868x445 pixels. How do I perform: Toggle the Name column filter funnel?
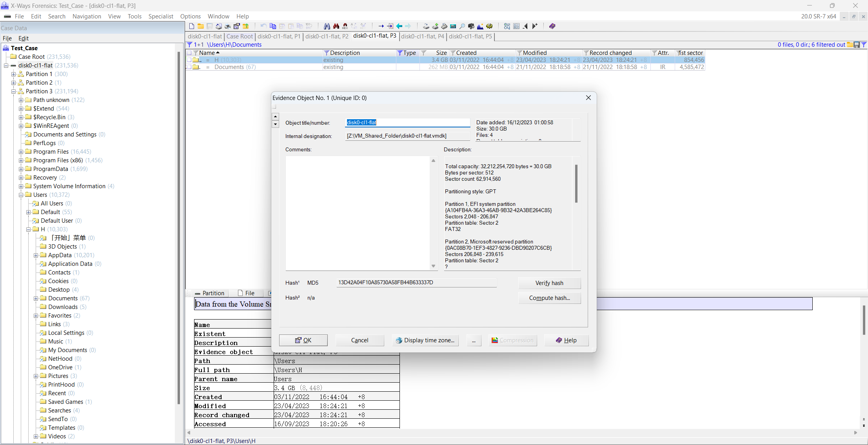click(196, 53)
